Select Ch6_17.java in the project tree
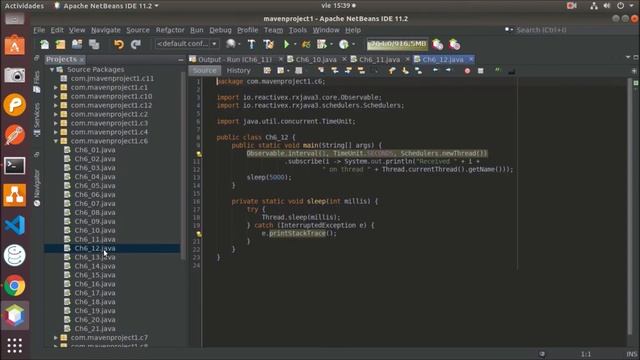The image size is (640, 360). point(95,293)
